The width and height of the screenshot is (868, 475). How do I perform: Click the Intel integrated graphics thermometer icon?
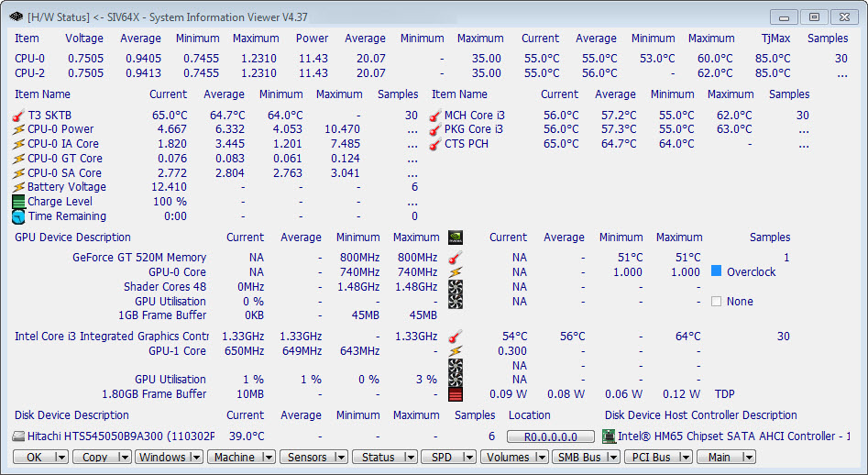click(x=455, y=336)
